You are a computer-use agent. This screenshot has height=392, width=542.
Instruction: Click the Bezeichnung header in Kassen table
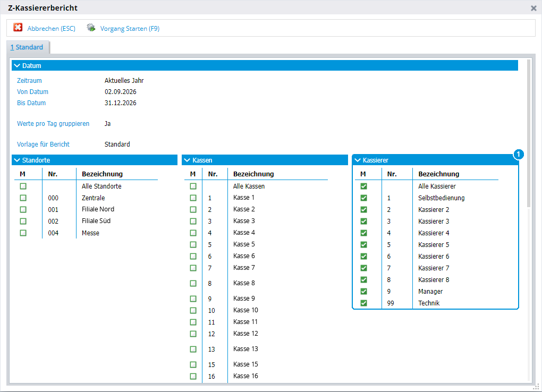(253, 174)
